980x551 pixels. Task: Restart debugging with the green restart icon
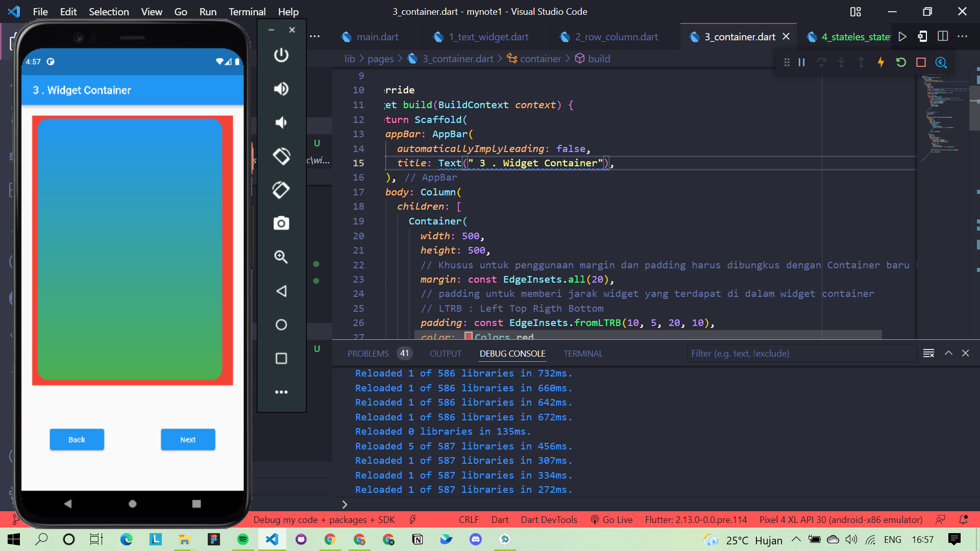[901, 62]
